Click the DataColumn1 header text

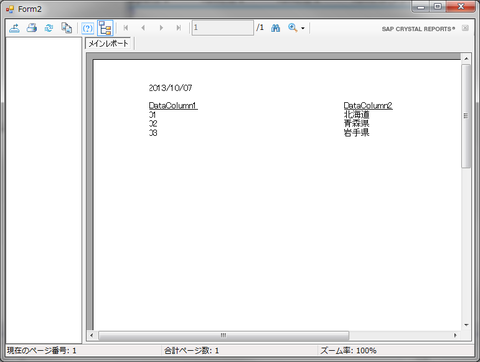click(x=173, y=106)
